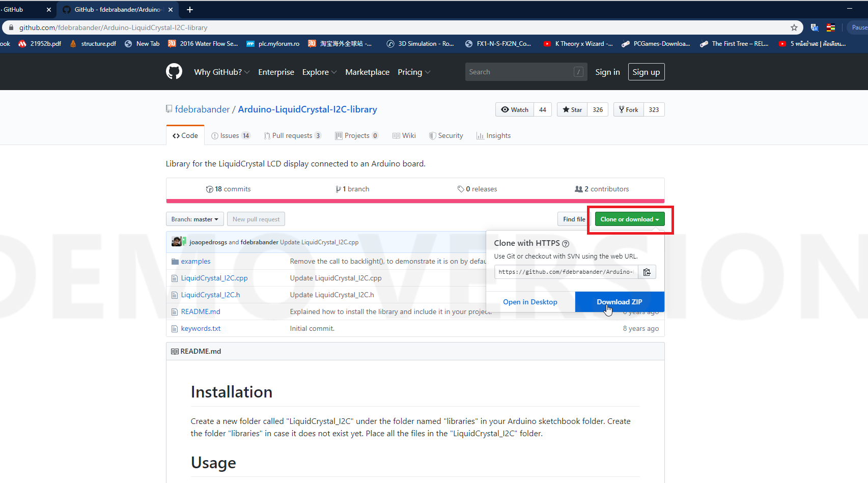Close the fdebrabander/Arduino browser tab

tap(171, 10)
